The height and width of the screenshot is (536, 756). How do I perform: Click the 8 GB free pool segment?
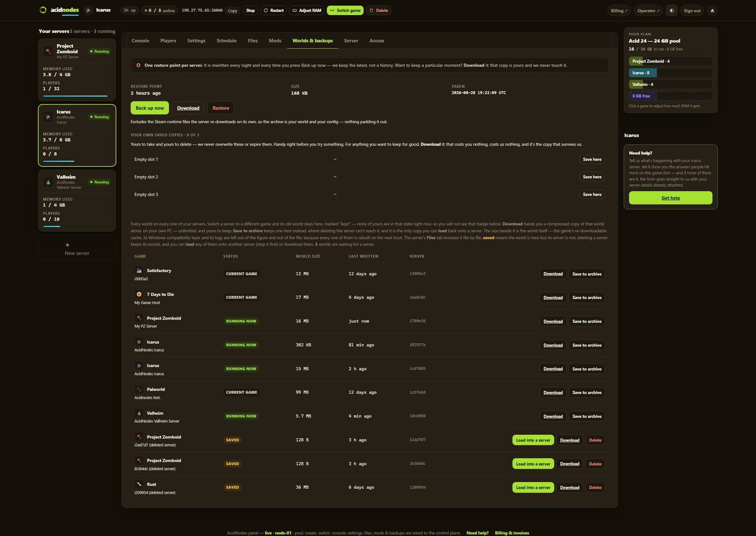pos(670,96)
